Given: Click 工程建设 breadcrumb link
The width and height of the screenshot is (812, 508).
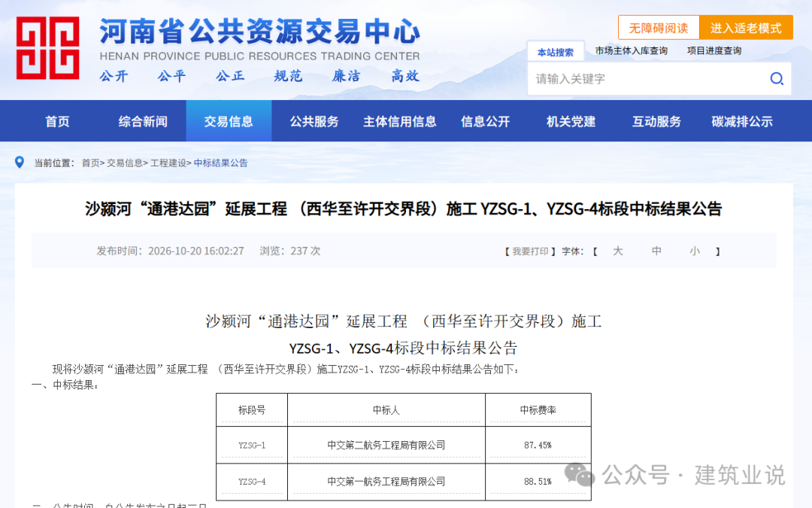Looking at the screenshot, I should pos(168,163).
